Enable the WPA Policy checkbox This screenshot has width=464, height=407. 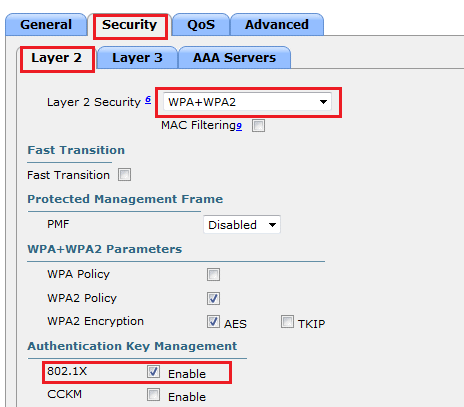coord(213,275)
